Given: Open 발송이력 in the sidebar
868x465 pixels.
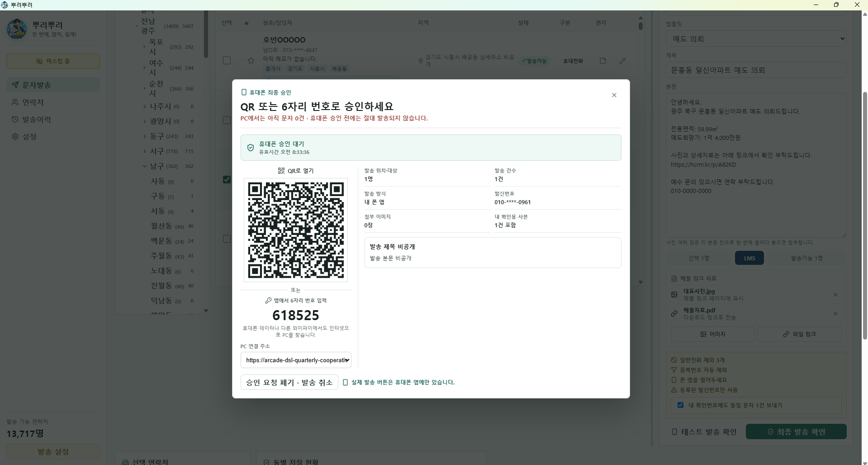Looking at the screenshot, I should click(x=53, y=120).
